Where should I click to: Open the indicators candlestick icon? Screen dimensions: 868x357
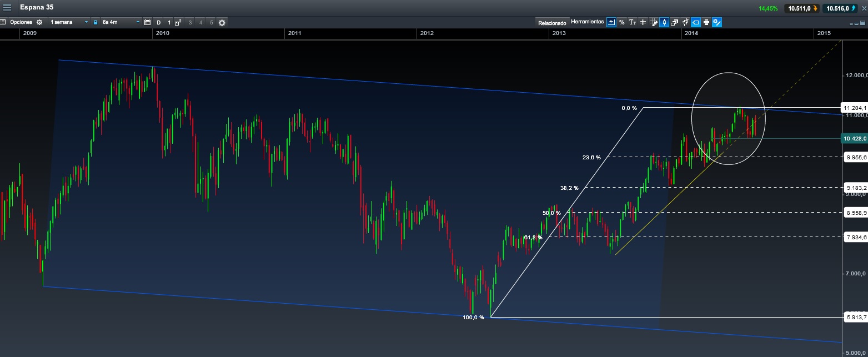(685, 22)
